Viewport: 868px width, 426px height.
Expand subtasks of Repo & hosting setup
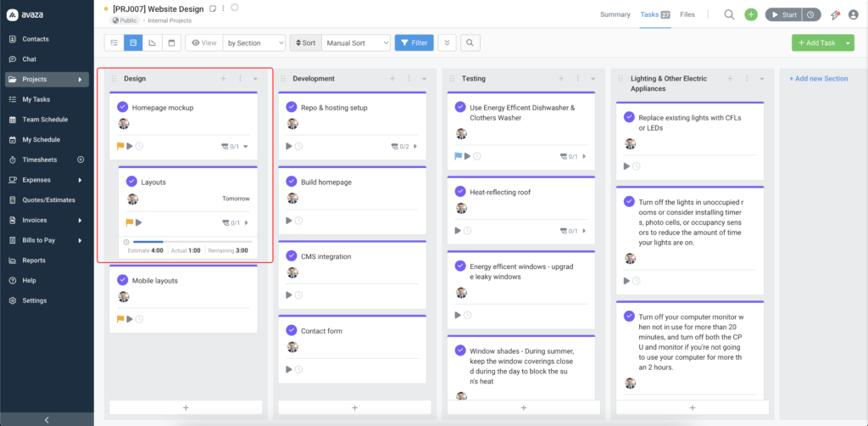[415, 147]
